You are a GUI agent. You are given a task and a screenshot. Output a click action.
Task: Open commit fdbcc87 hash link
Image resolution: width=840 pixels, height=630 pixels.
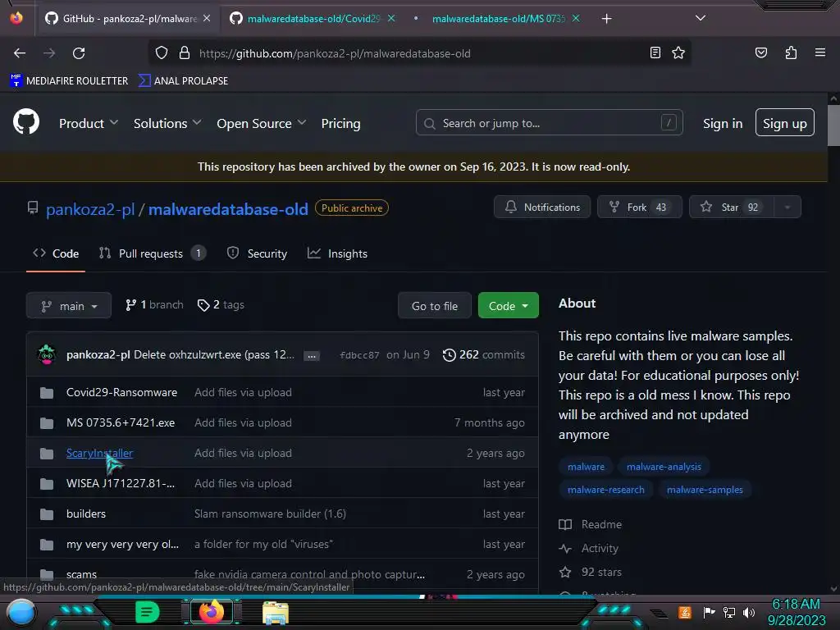click(359, 354)
